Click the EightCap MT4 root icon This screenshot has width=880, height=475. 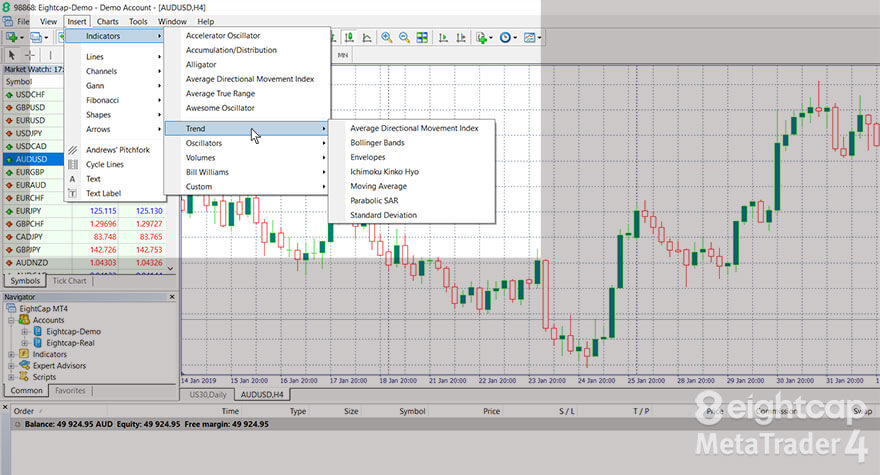11,308
